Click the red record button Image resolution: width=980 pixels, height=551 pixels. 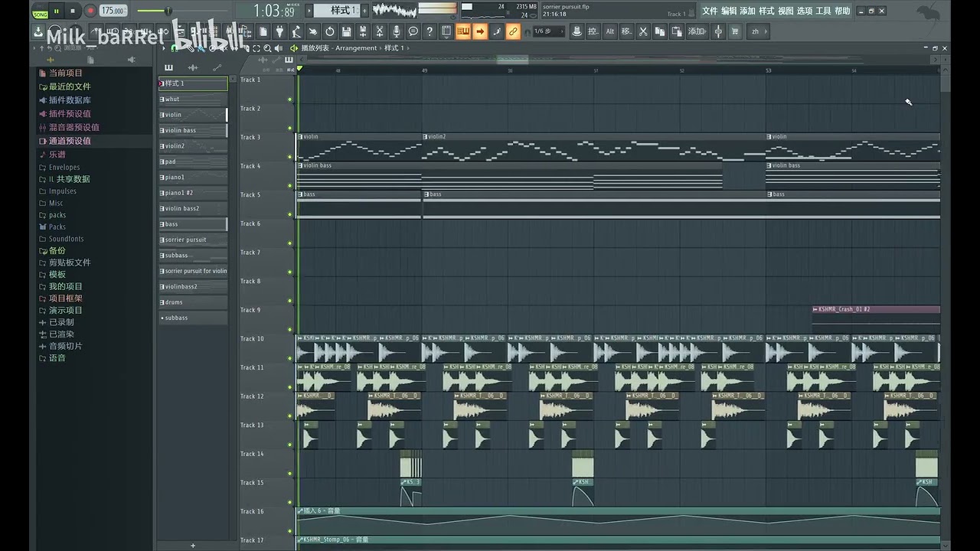click(90, 11)
